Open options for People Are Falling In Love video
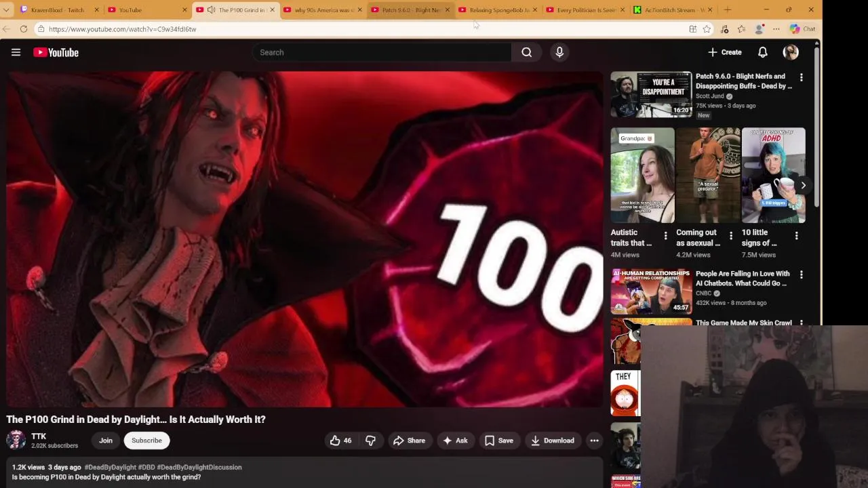 (801, 275)
